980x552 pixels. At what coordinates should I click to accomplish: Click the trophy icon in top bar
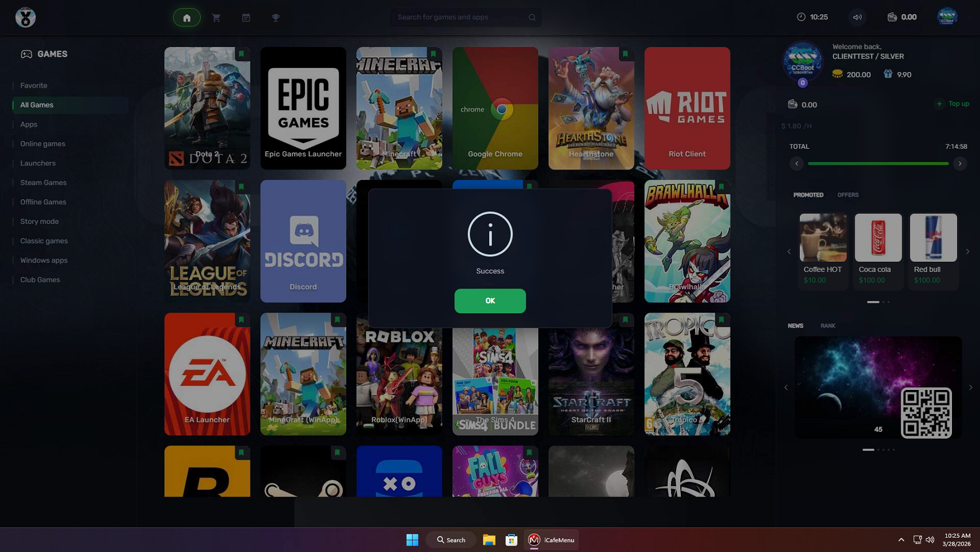[x=276, y=18]
